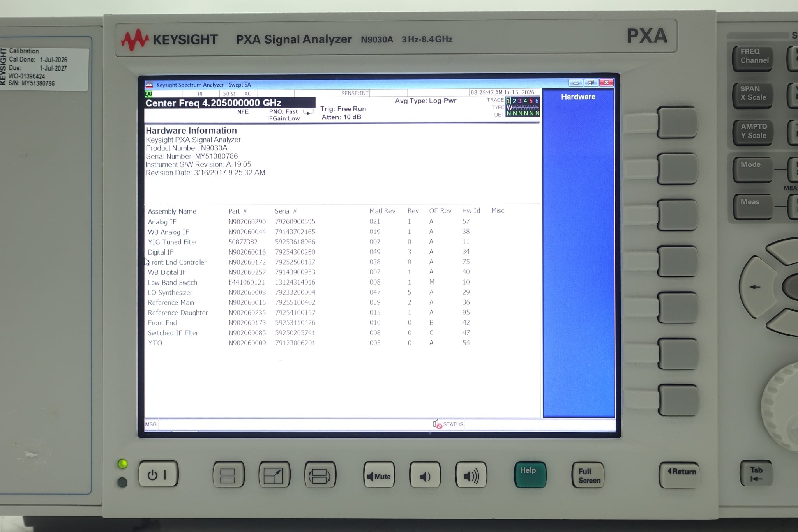Click the Trig: Free Run label
This screenshot has height=532, width=798.
coord(343,109)
